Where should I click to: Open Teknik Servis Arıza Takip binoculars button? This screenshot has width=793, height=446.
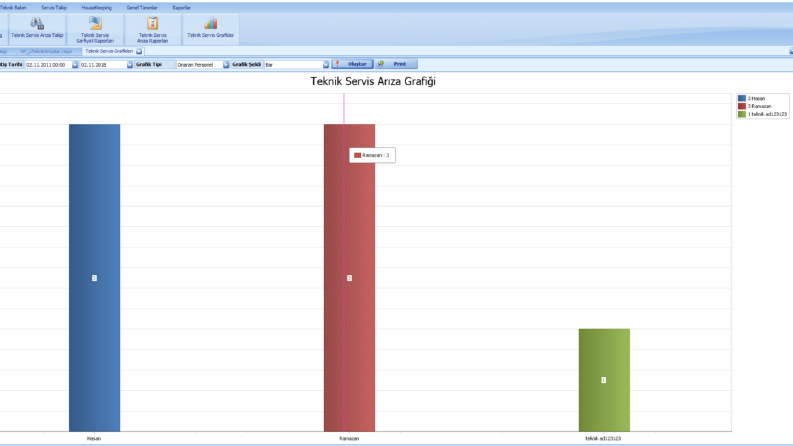[37, 28]
